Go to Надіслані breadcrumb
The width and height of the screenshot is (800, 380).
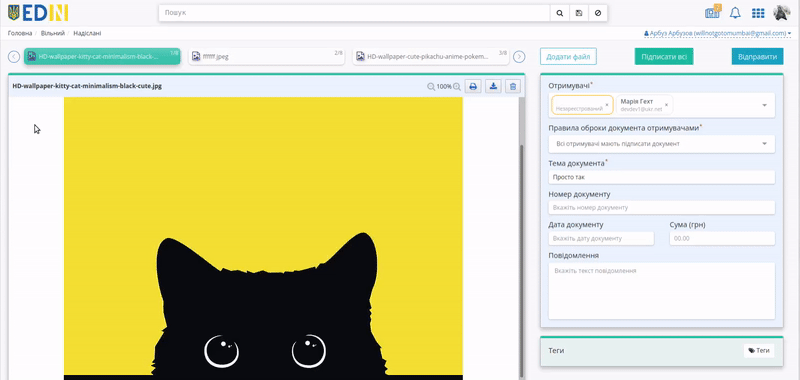pyautogui.click(x=87, y=33)
